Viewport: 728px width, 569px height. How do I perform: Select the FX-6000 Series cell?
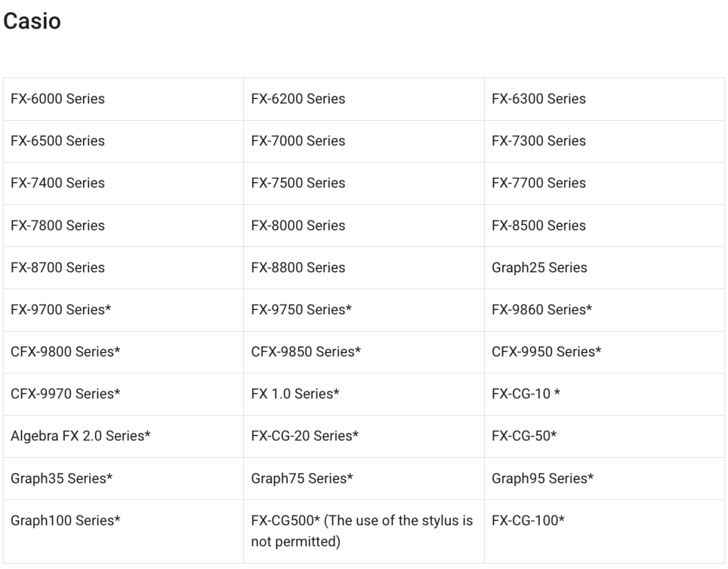[x=58, y=98]
